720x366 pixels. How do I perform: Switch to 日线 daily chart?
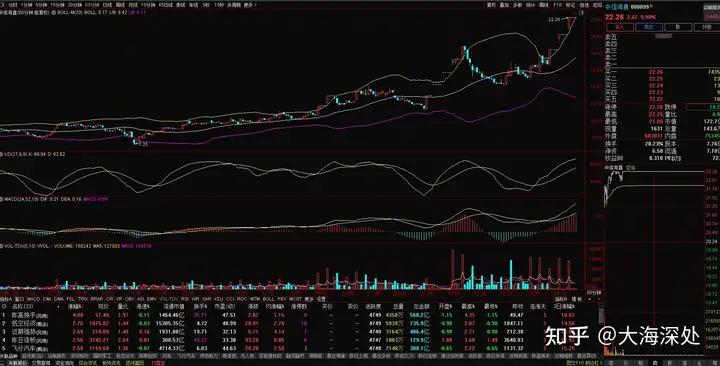point(107,5)
